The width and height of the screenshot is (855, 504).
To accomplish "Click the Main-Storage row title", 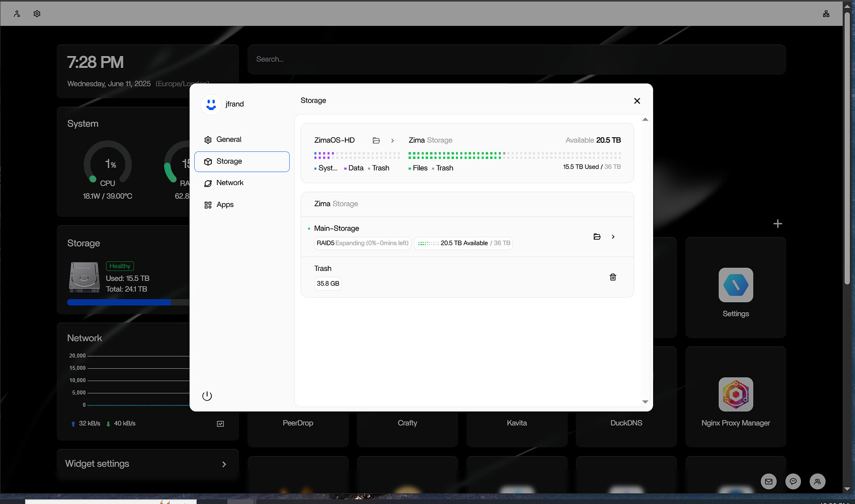I will (336, 228).
